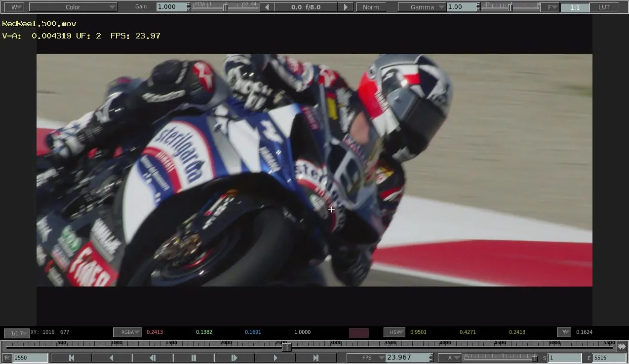The width and height of the screenshot is (629, 364).
Task: Open the RGBA pixel values dropdown
Action: (127, 332)
